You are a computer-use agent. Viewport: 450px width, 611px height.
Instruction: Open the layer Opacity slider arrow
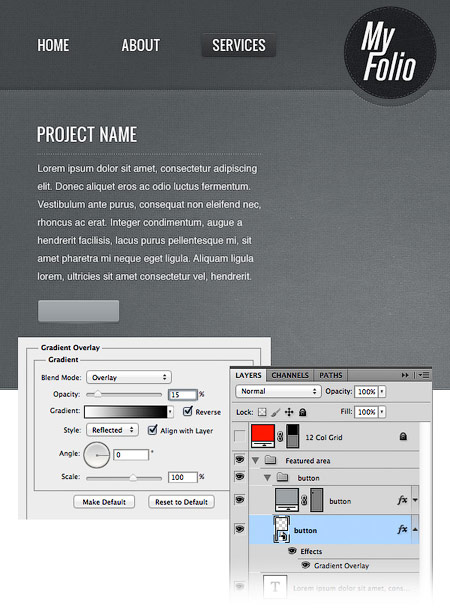coord(382,392)
